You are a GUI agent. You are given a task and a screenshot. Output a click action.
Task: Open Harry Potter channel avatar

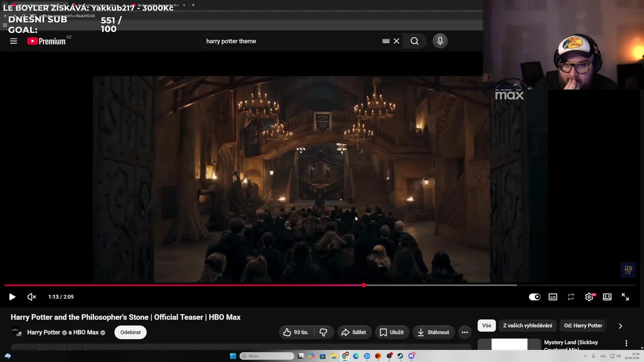17,332
